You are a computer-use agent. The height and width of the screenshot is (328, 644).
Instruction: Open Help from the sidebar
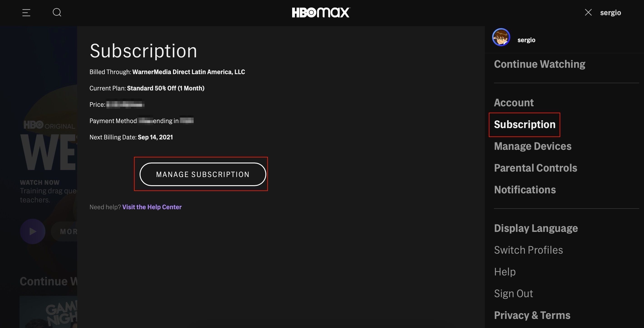pyautogui.click(x=505, y=272)
